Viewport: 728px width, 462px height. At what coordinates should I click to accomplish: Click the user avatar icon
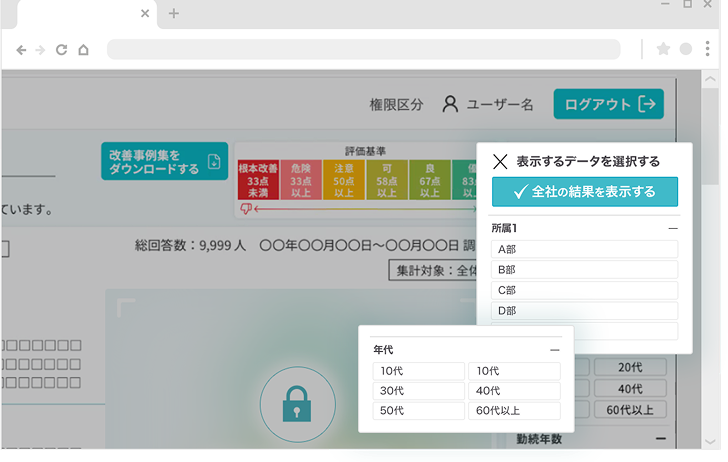coord(450,104)
